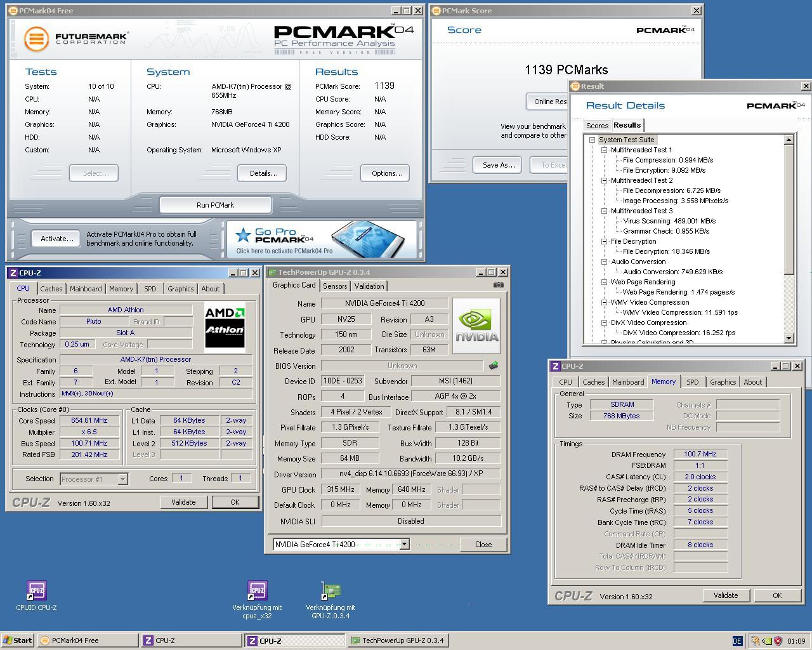
Task: Collapse the Web Page Rendering node
Action: (605, 282)
